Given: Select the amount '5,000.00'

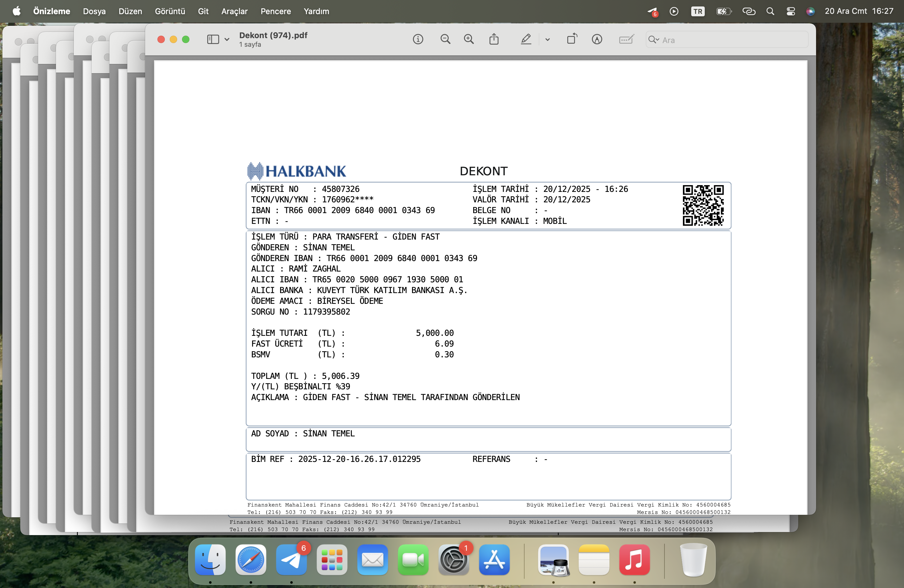Looking at the screenshot, I should 434,333.
